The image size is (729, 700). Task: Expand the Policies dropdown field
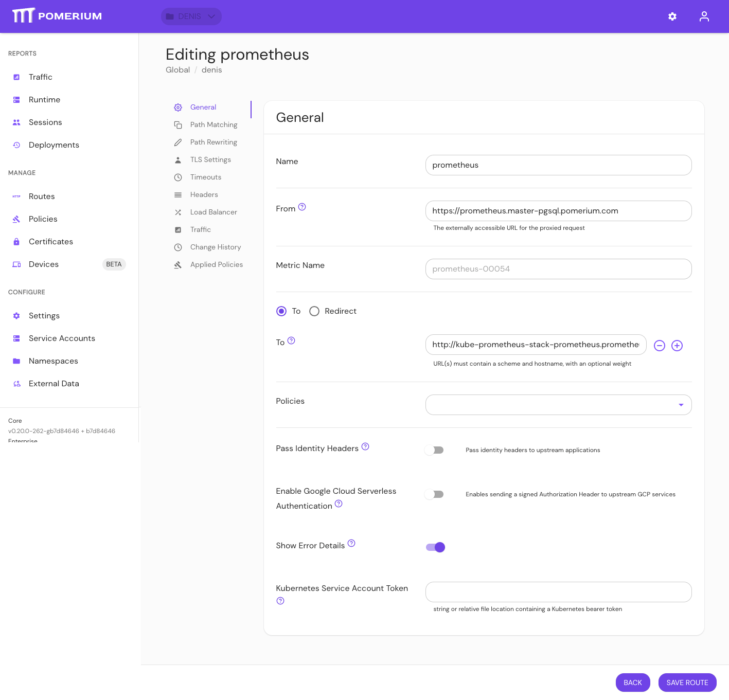point(558,405)
